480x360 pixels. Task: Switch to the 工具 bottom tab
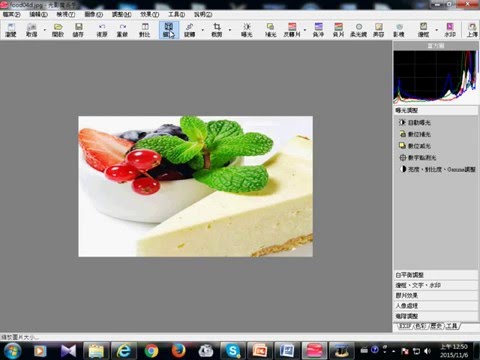click(x=452, y=326)
